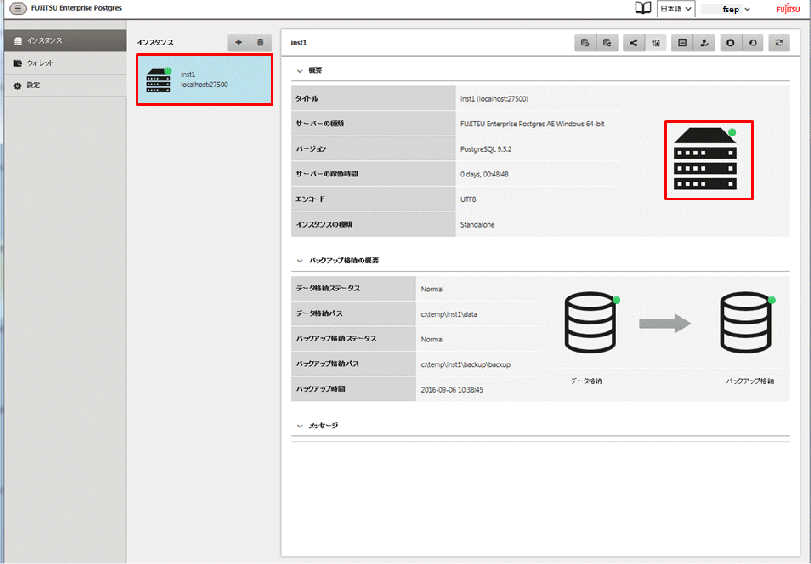Click the UTF8 encoding value

pos(468,199)
